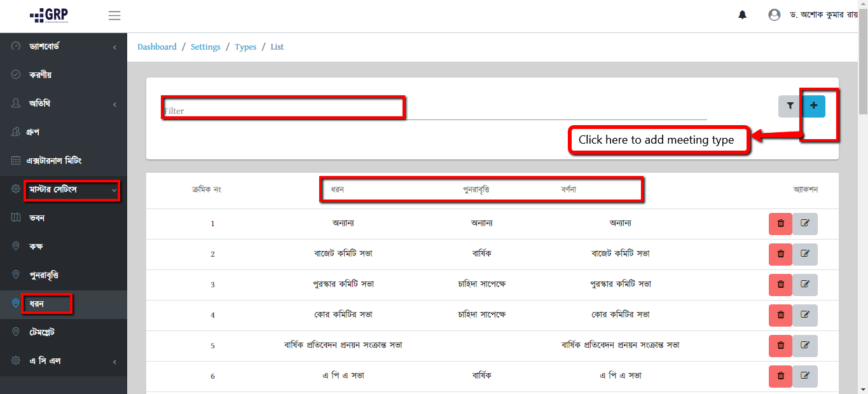Click the ক্রমিক নং column header
The width and height of the screenshot is (868, 394).
pyautogui.click(x=207, y=189)
